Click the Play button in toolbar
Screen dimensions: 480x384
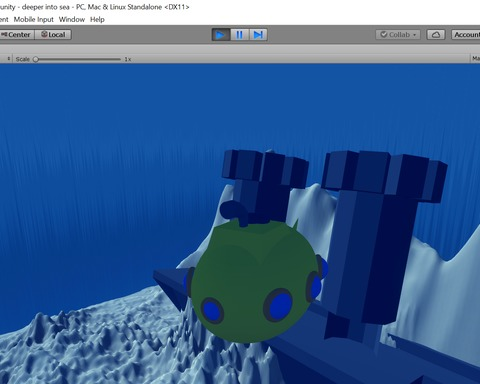[x=221, y=35]
